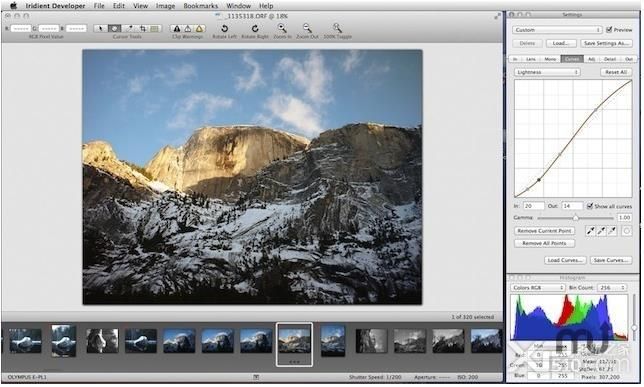Viewport: 644px width, 387px height.
Task: Open the Image menu
Action: (x=166, y=6)
